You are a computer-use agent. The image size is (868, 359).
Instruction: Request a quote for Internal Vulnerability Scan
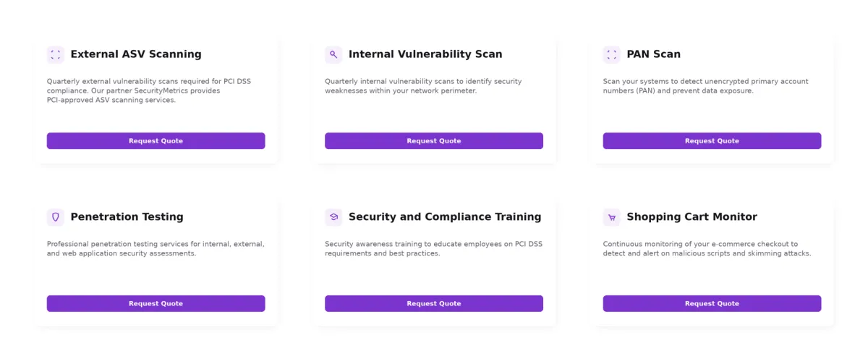(434, 141)
